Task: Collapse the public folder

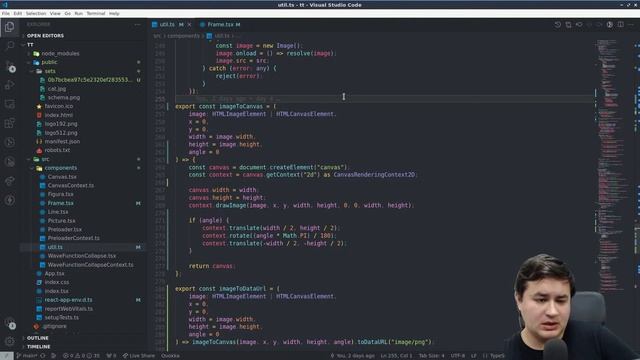Action: click(x=82, y=62)
